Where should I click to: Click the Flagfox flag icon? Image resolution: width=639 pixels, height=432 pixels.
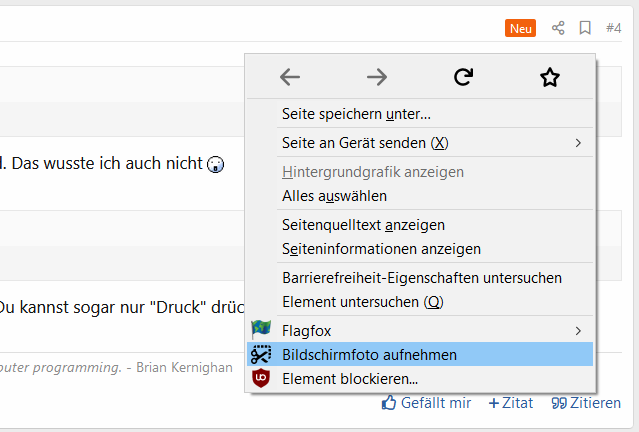coord(261,329)
